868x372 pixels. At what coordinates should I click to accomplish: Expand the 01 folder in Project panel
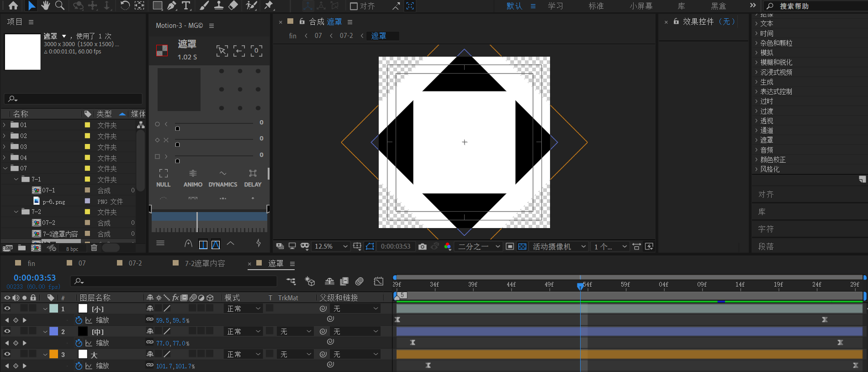click(x=5, y=124)
